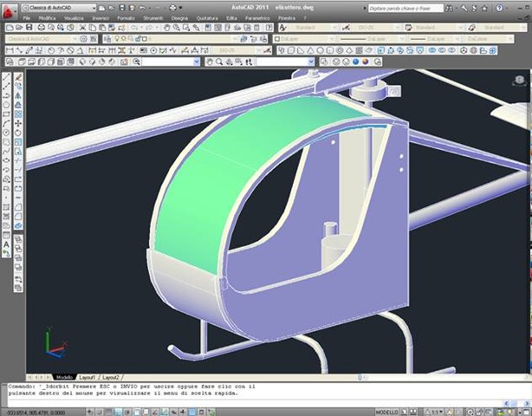Click the Erase tool in Modify toolbar
The height and width of the screenshot is (416, 532).
click(18, 76)
